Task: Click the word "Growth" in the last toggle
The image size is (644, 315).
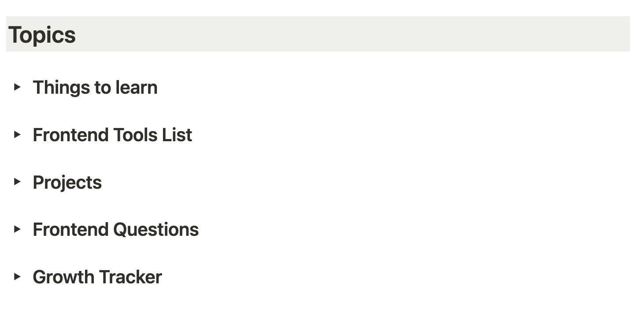Action: (x=63, y=277)
